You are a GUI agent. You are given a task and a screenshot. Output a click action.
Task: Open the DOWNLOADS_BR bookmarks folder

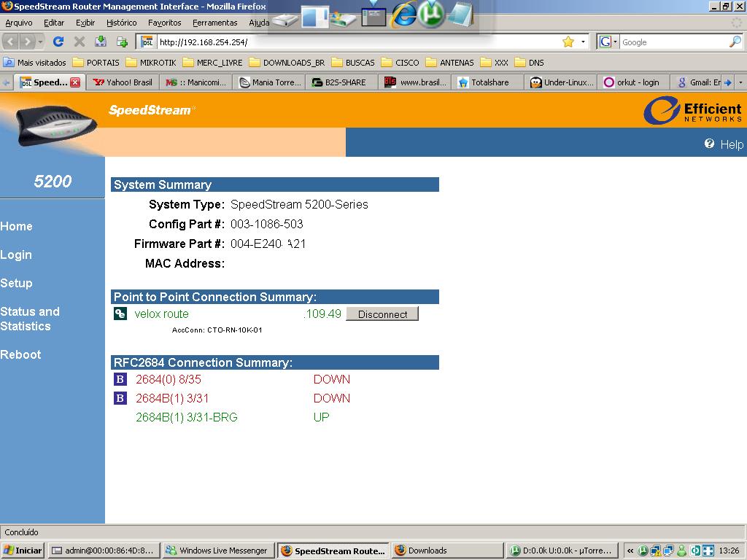287,63
